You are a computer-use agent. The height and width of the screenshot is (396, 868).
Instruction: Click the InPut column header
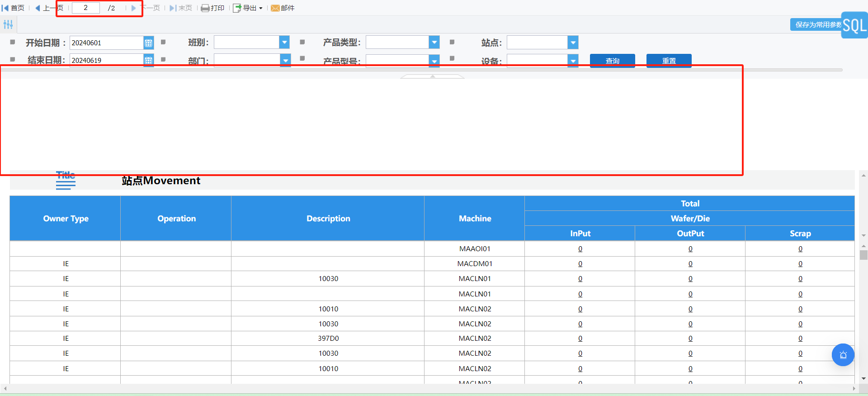click(x=580, y=234)
